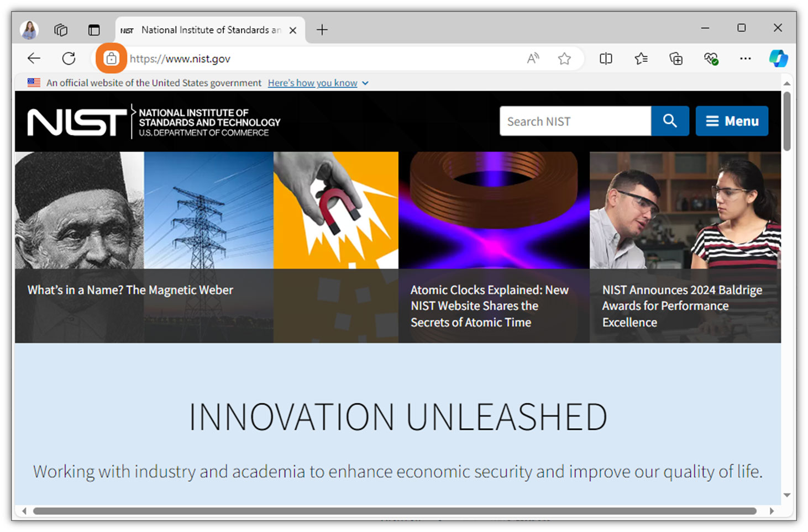The image size is (808, 532).
Task: Go back using the back arrow
Action: (x=34, y=58)
